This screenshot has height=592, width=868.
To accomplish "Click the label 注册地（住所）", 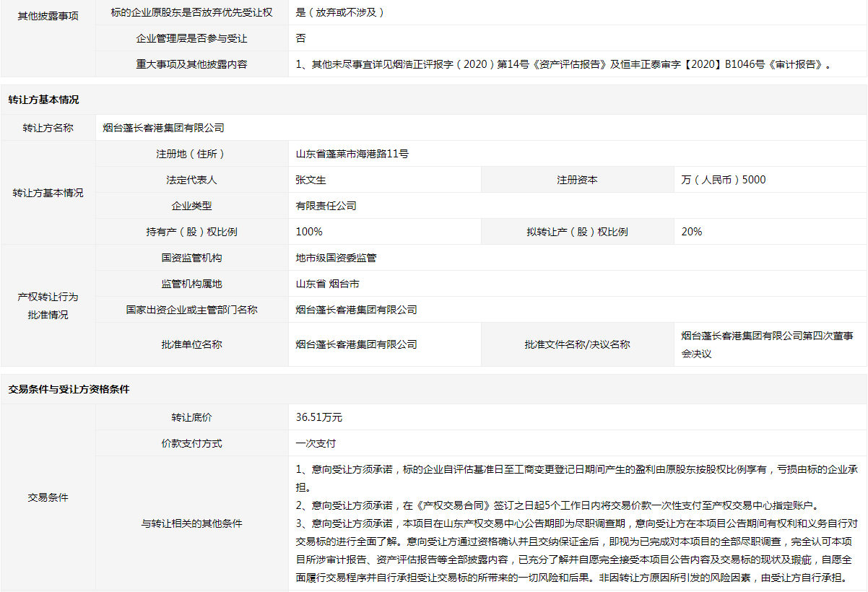I will point(191,154).
